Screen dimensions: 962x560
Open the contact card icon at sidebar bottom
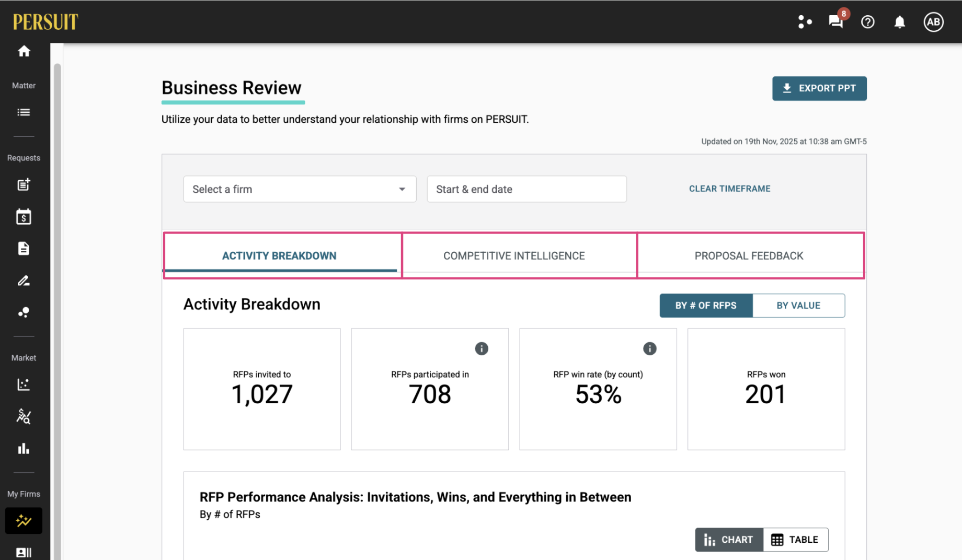pos(24,552)
